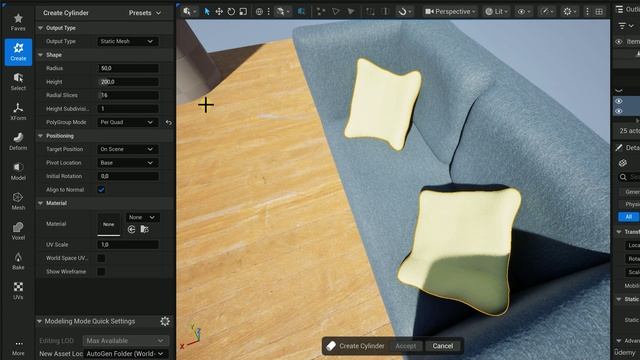
Task: Edit the UV Scale field
Action: pos(128,245)
